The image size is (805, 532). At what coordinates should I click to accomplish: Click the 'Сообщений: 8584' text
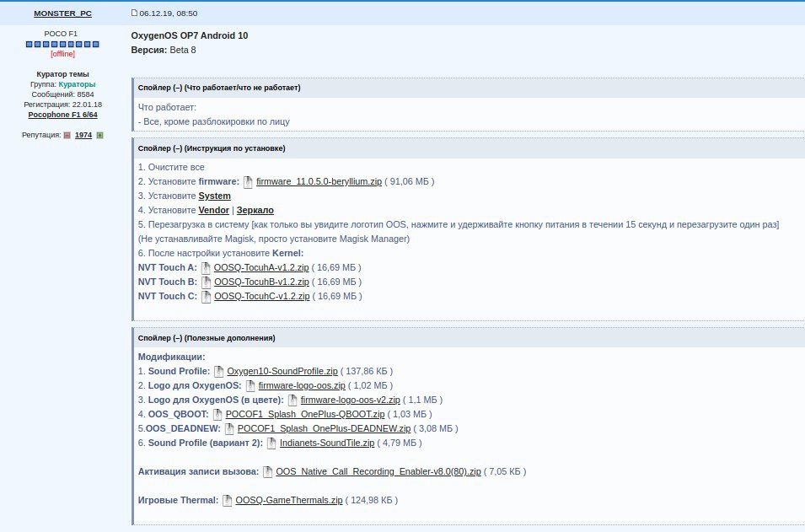pyautogui.click(x=62, y=95)
